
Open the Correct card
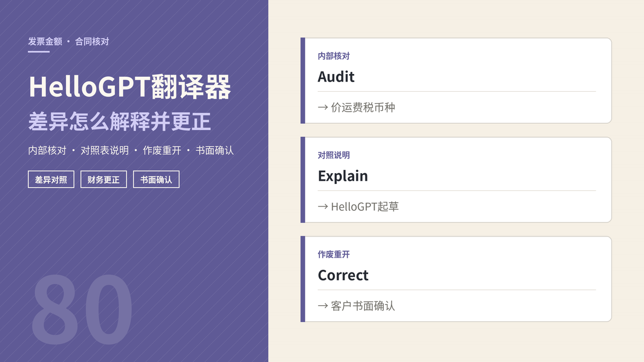[x=456, y=279]
